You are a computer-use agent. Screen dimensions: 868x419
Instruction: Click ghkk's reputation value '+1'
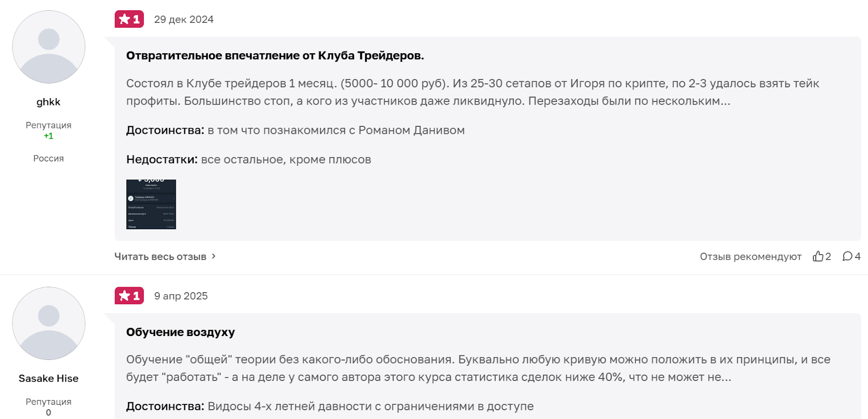[x=48, y=136]
